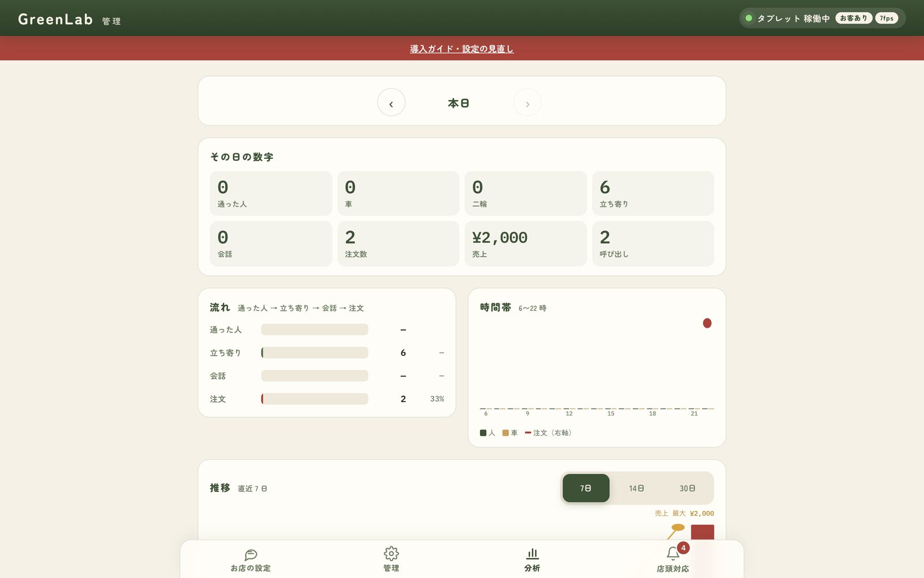The height and width of the screenshot is (578, 924).
Task: Click the 7fps badge
Action: point(886,18)
